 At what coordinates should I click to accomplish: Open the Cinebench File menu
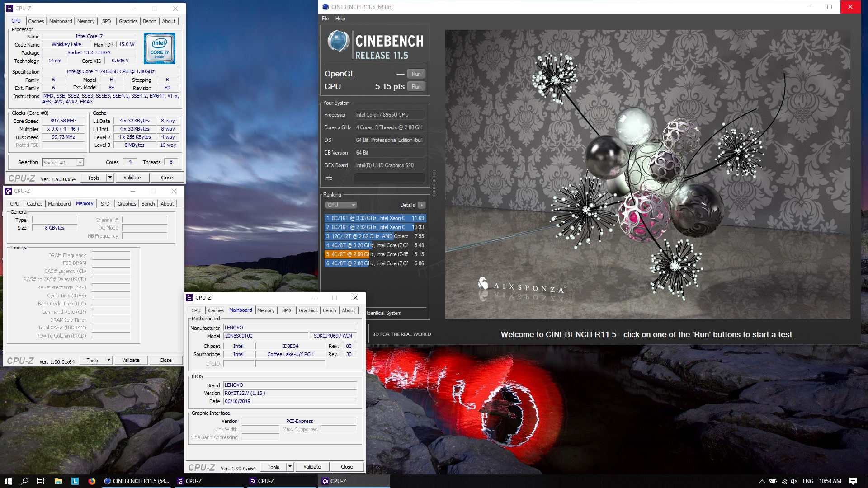tap(325, 19)
